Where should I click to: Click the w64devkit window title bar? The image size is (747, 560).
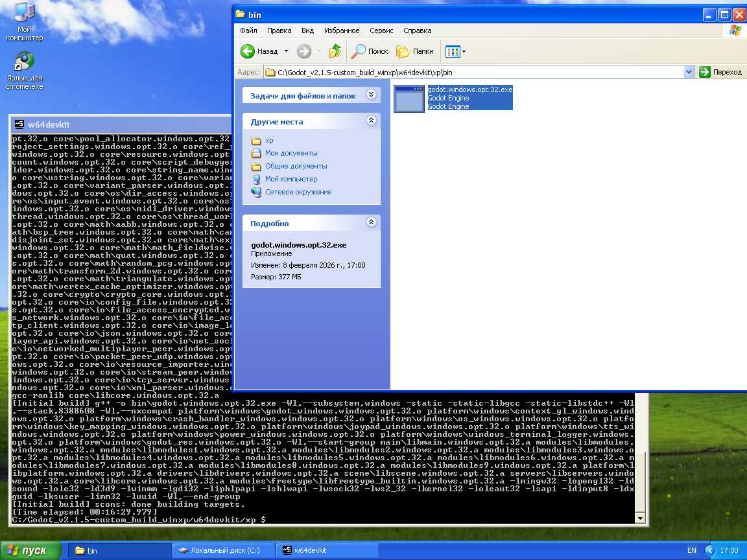121,124
